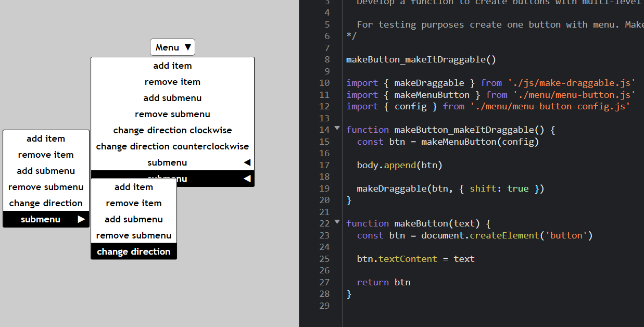
Task: Click 'add item' in the nested submenu popup
Action: (x=134, y=187)
